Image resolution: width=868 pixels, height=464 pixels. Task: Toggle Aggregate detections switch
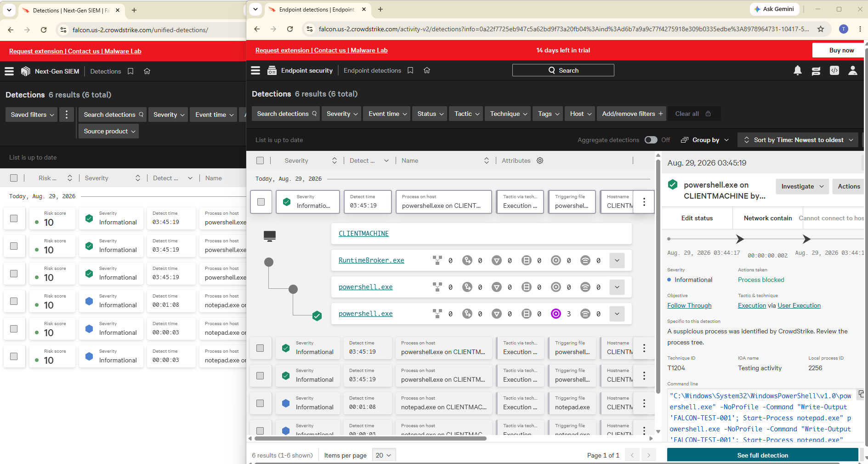[651, 140]
